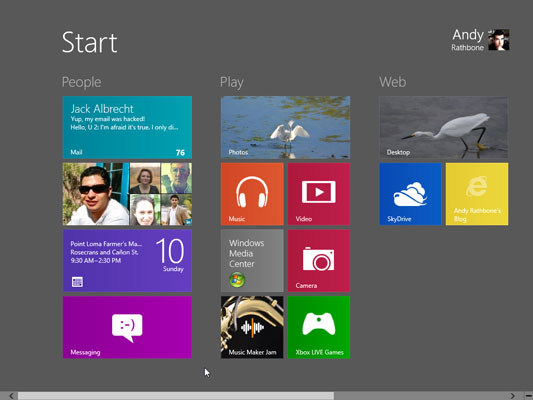Click the Windows logo on Media Center tile
Screen dimensions: 533x400
tap(237, 280)
